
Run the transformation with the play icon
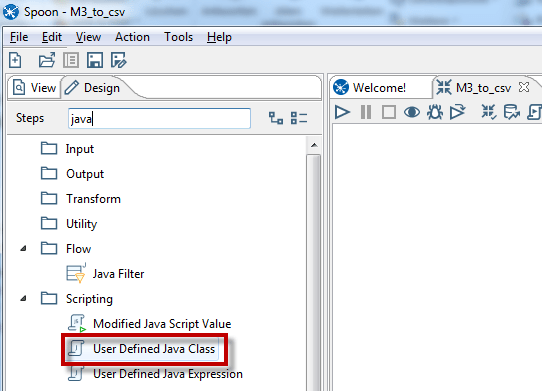tap(342, 112)
